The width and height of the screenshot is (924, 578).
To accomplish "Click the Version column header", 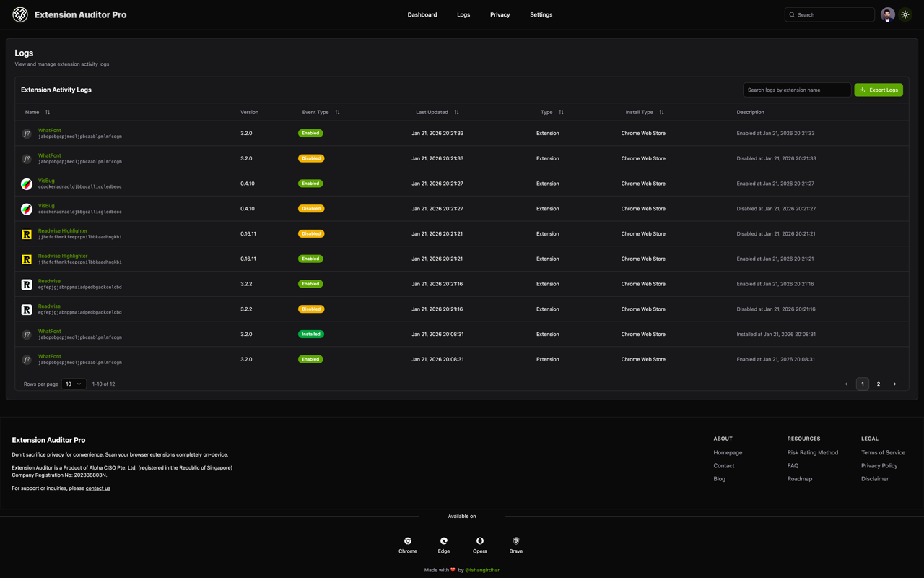I will click(x=249, y=112).
